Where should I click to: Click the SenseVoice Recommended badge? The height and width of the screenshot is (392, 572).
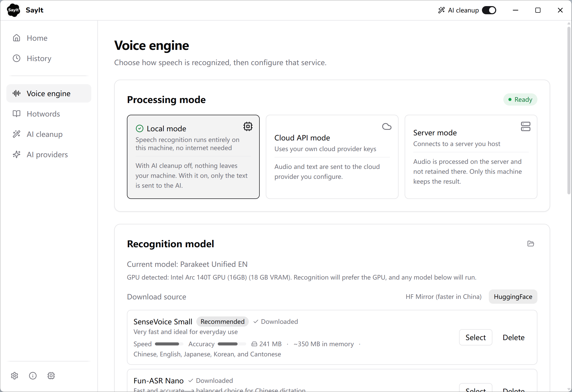tap(223, 322)
